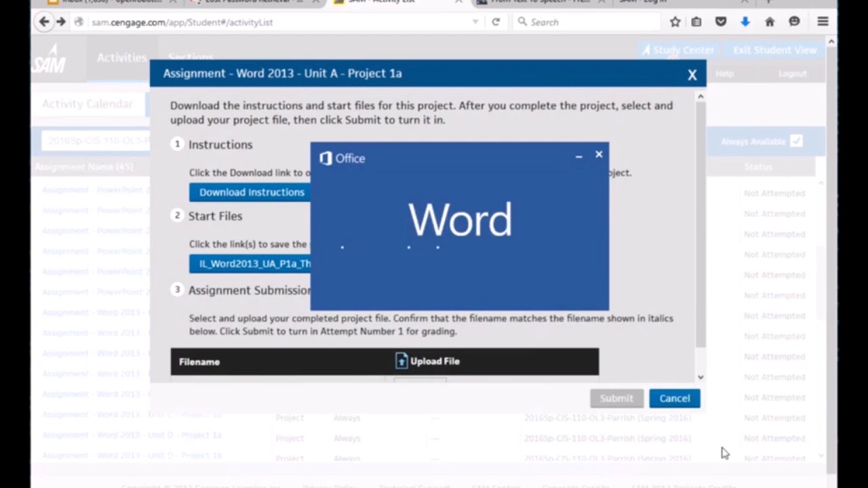
Task: Click the Pocket icon in browser toolbar
Action: 721,22
